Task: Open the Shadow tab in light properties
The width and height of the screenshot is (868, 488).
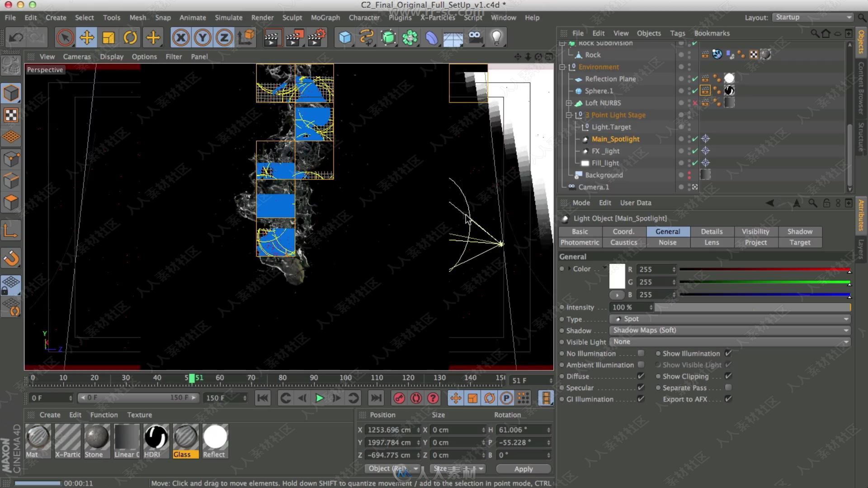Action: 800,231
